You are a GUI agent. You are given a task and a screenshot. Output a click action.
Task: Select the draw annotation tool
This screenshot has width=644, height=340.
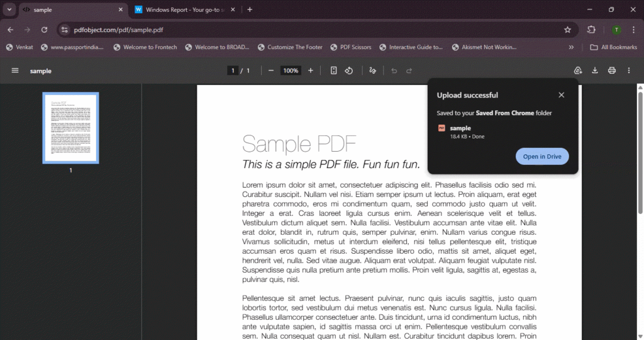(x=372, y=71)
